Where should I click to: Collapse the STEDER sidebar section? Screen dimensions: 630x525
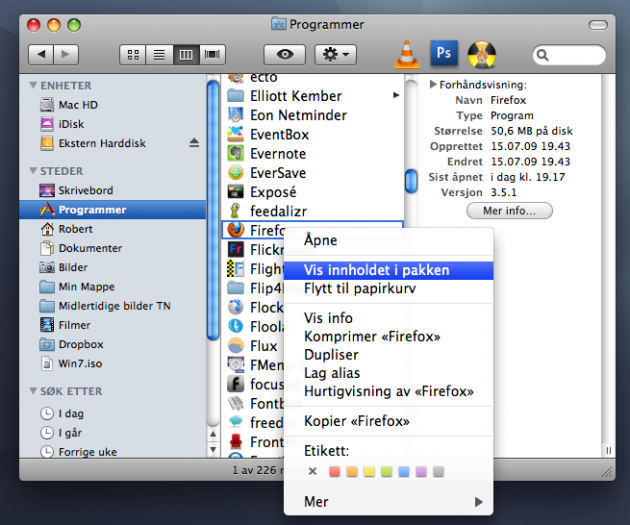(33, 171)
